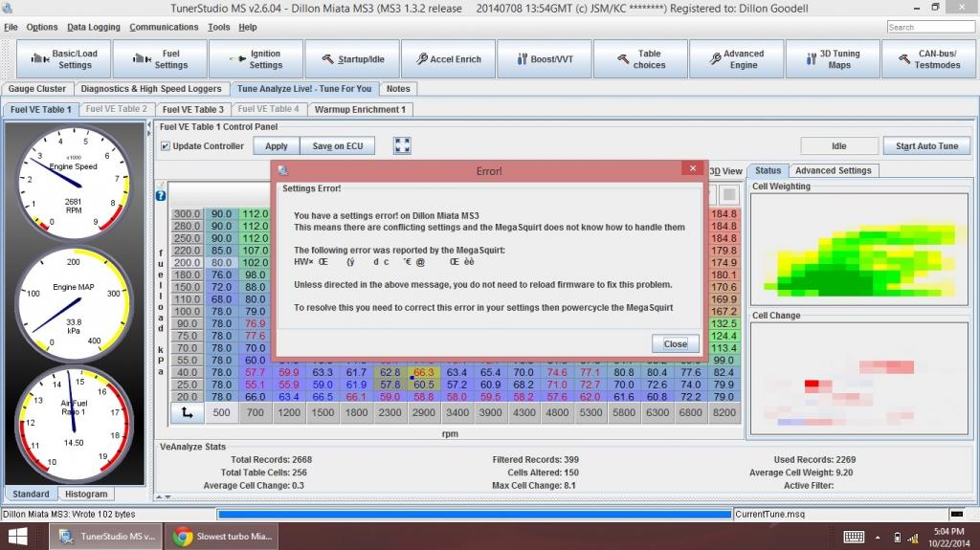The width and height of the screenshot is (980, 550).
Task: Select the 300.0 kPa load row header
Action: point(187,213)
